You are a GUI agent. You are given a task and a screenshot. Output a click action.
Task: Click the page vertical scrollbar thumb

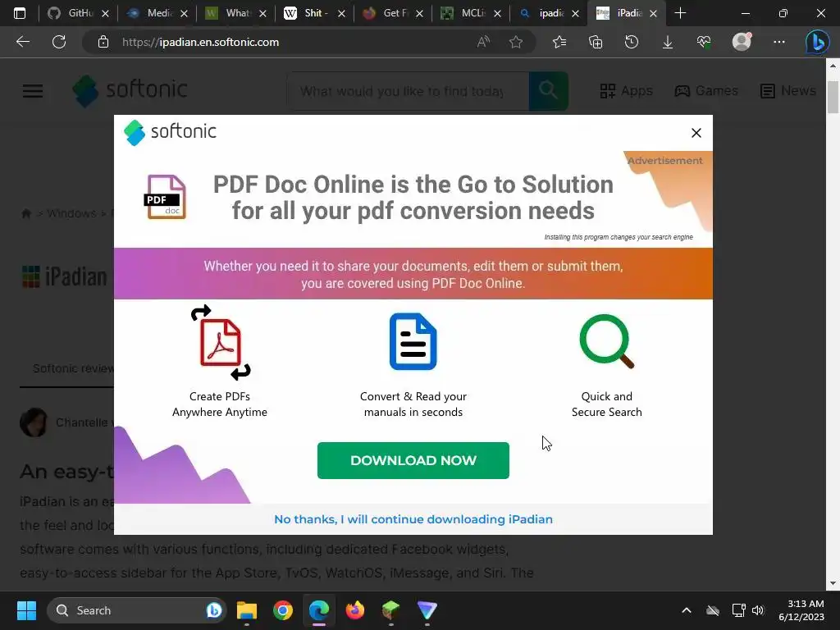[833, 97]
